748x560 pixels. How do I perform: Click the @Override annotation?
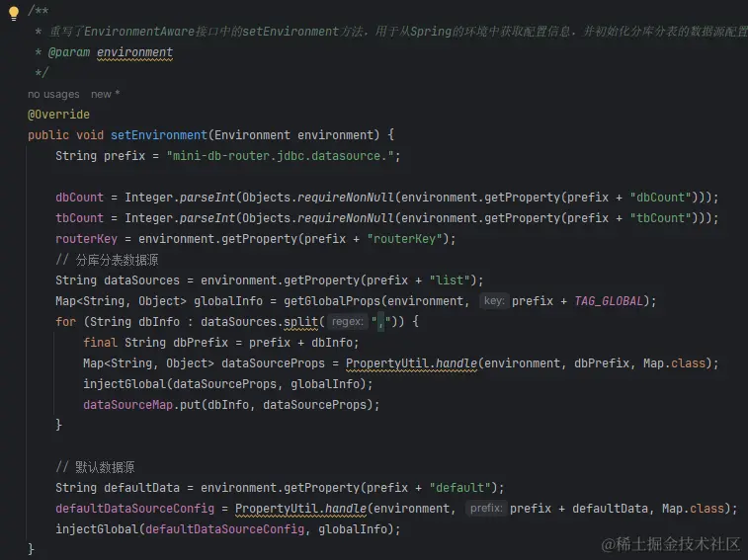pos(58,115)
